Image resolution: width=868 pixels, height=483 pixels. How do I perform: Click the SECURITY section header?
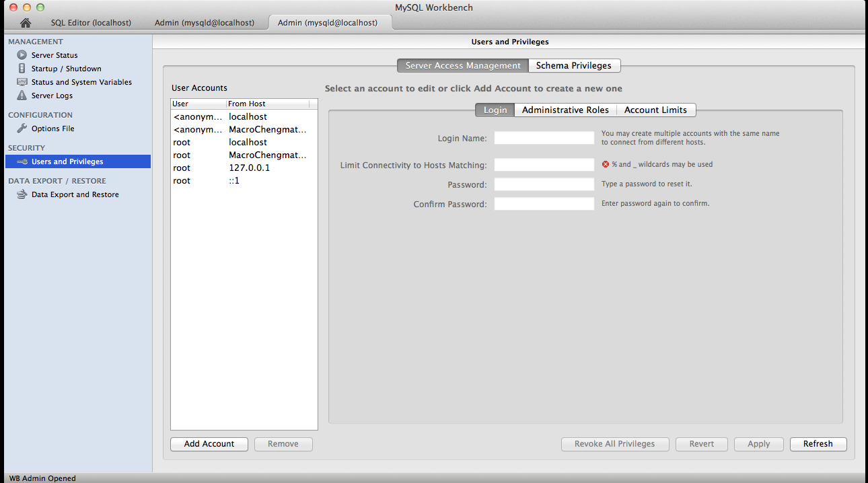pos(26,148)
